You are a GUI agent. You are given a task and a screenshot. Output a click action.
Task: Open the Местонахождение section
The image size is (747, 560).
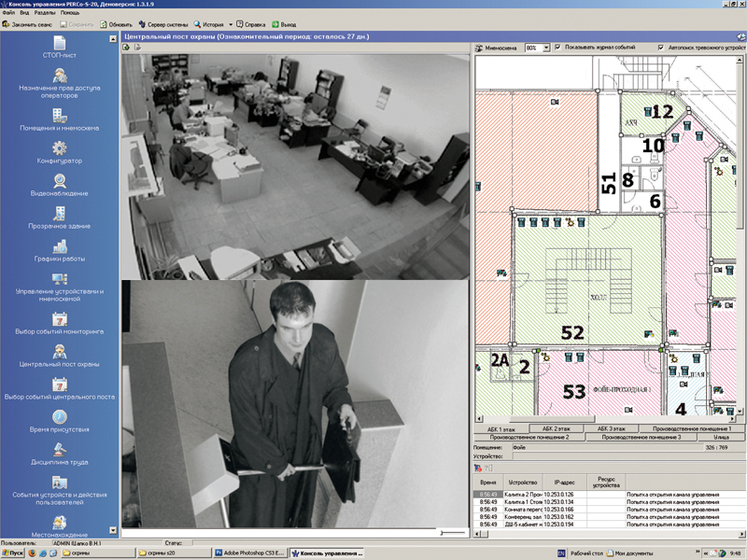tap(60, 526)
